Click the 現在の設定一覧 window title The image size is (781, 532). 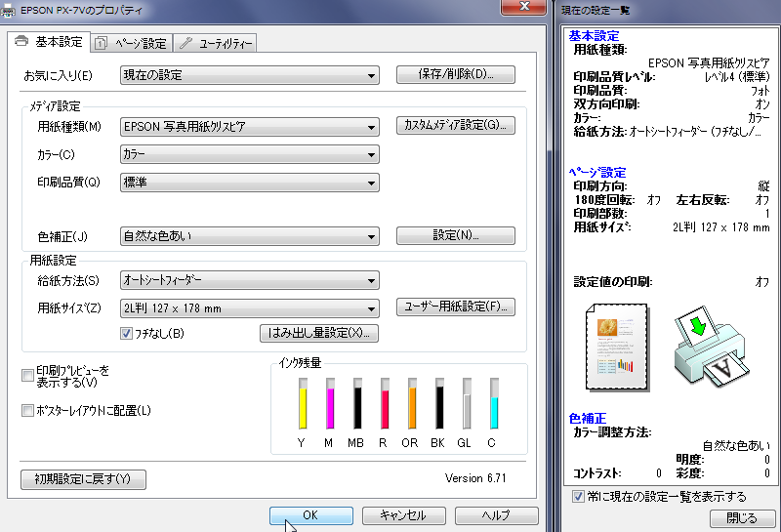pyautogui.click(x=595, y=11)
